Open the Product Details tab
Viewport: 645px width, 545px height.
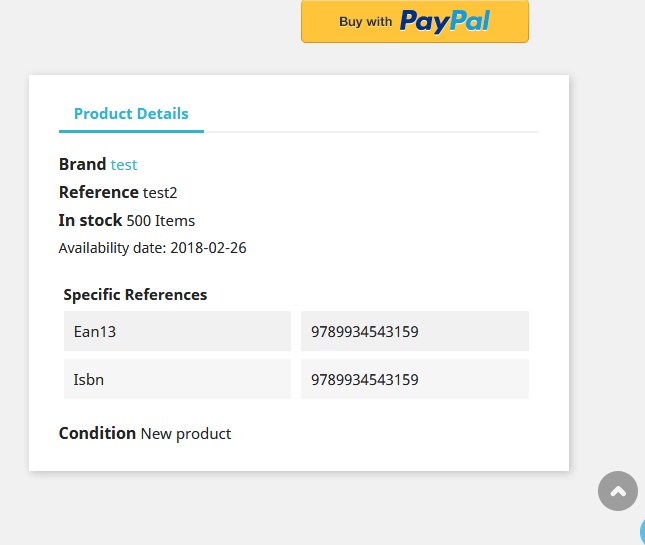(131, 114)
